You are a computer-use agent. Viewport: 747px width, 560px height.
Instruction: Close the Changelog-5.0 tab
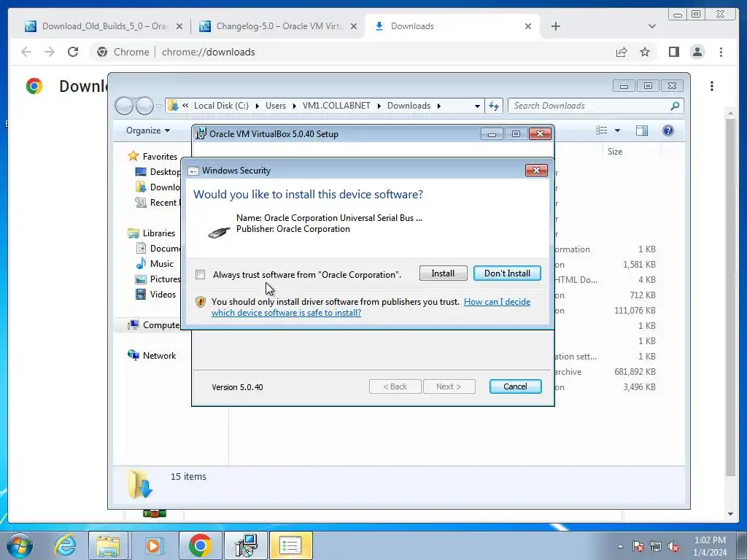(x=354, y=27)
